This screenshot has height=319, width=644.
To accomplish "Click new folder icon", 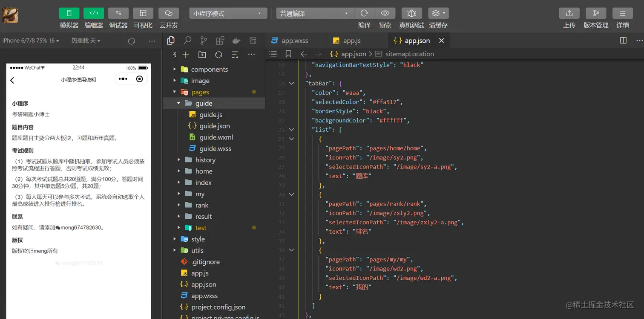I will pyautogui.click(x=202, y=55).
